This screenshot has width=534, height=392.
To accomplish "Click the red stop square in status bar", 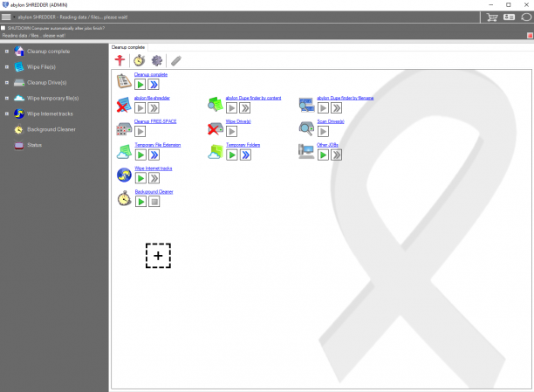I will coord(530,36).
